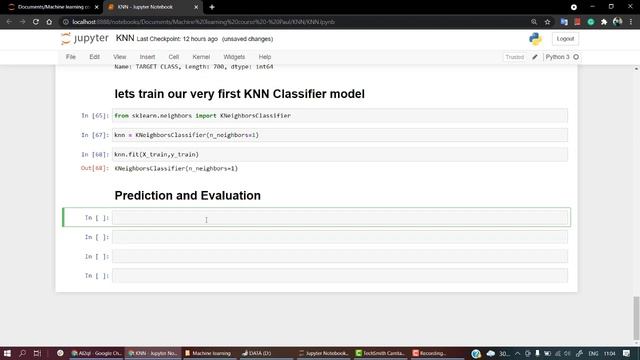640x360 pixels.
Task: Click the Python 3 kernel name
Action: [x=557, y=57]
